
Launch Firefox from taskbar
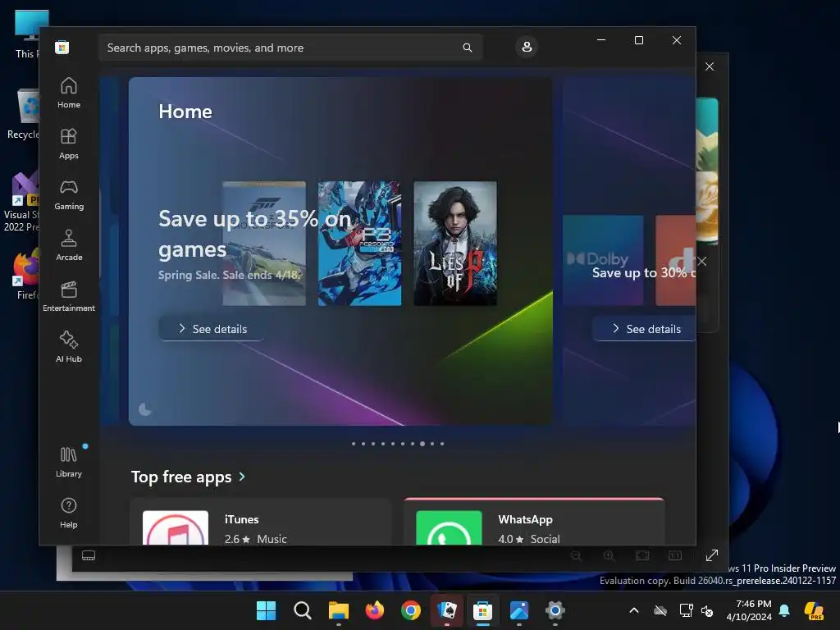tap(374, 610)
